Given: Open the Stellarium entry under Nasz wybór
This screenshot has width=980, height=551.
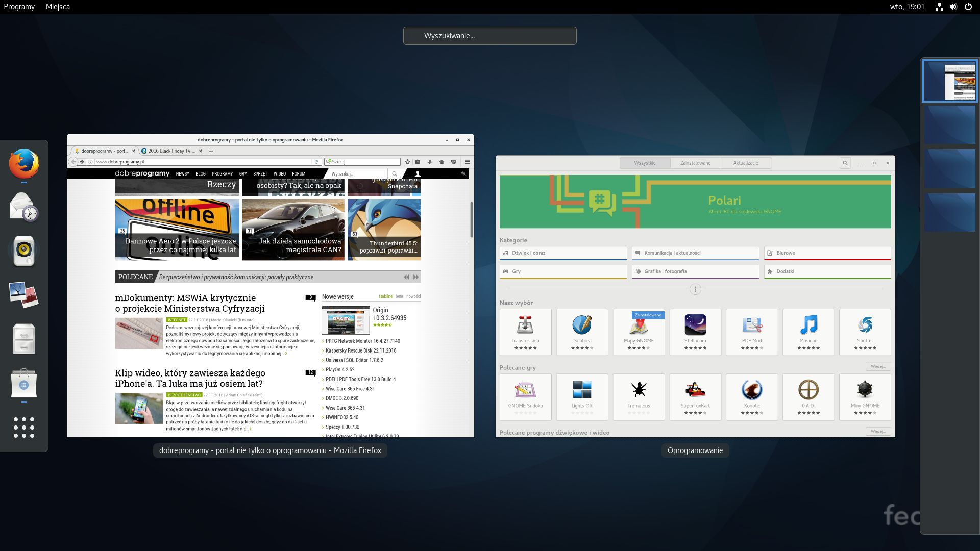Looking at the screenshot, I should tap(695, 332).
